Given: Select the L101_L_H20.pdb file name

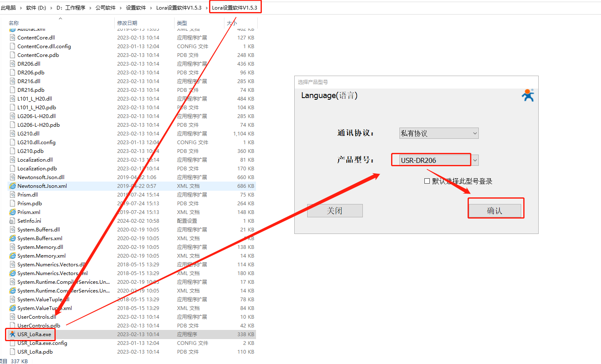Looking at the screenshot, I should (x=37, y=107).
